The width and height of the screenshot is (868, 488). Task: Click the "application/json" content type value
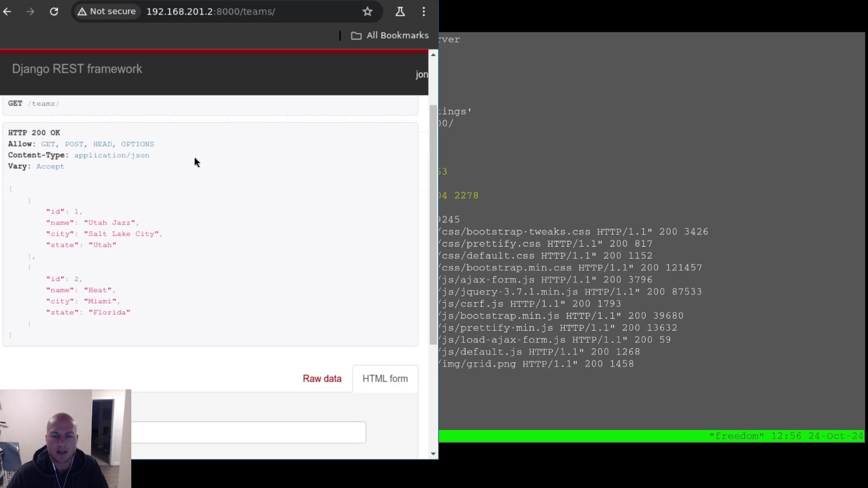(x=112, y=155)
